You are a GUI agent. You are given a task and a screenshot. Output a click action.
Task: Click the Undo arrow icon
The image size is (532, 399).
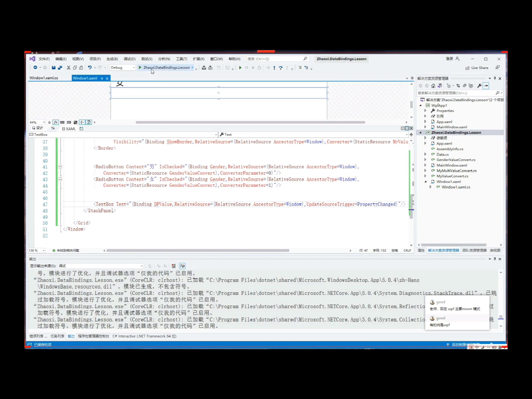(90, 67)
